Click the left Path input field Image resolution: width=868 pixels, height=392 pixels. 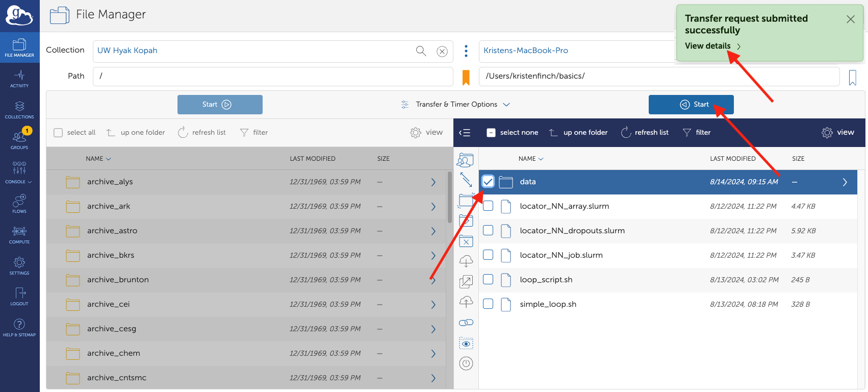pyautogui.click(x=273, y=77)
